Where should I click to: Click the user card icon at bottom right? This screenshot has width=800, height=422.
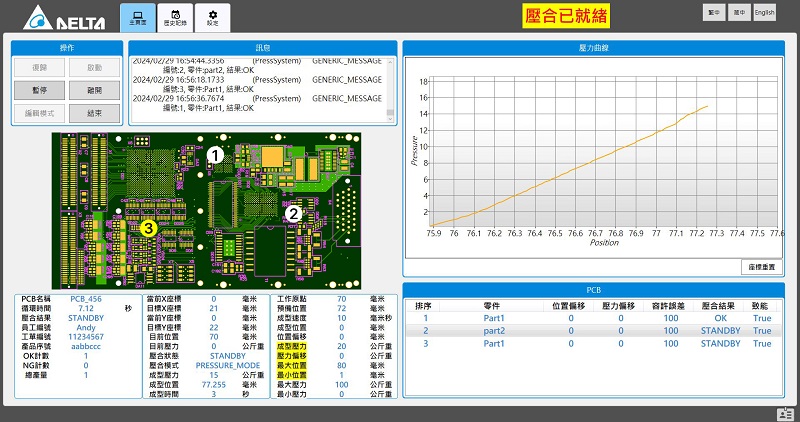(x=785, y=414)
